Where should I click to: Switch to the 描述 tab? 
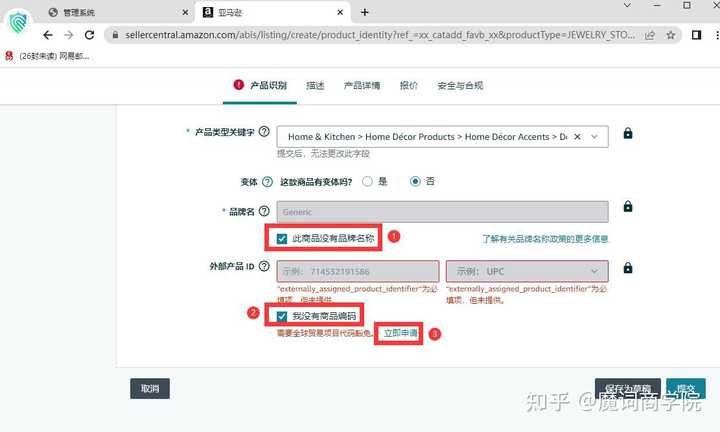click(x=315, y=85)
